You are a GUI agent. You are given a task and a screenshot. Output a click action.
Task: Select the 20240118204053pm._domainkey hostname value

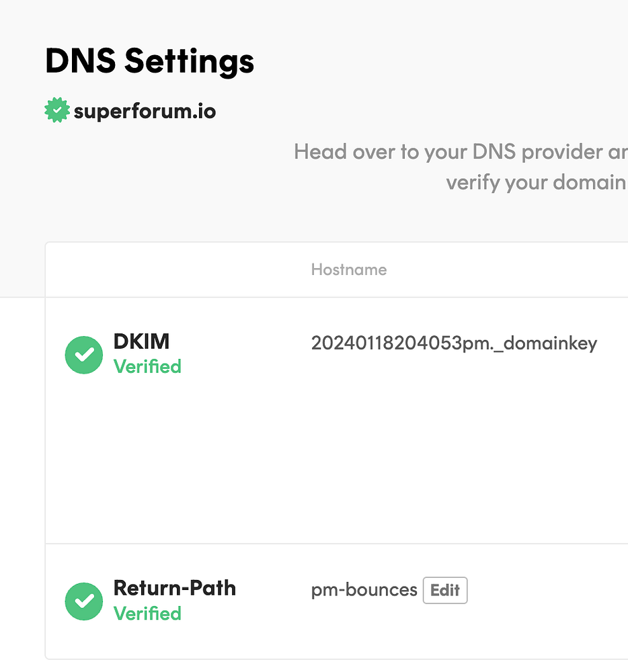(454, 343)
